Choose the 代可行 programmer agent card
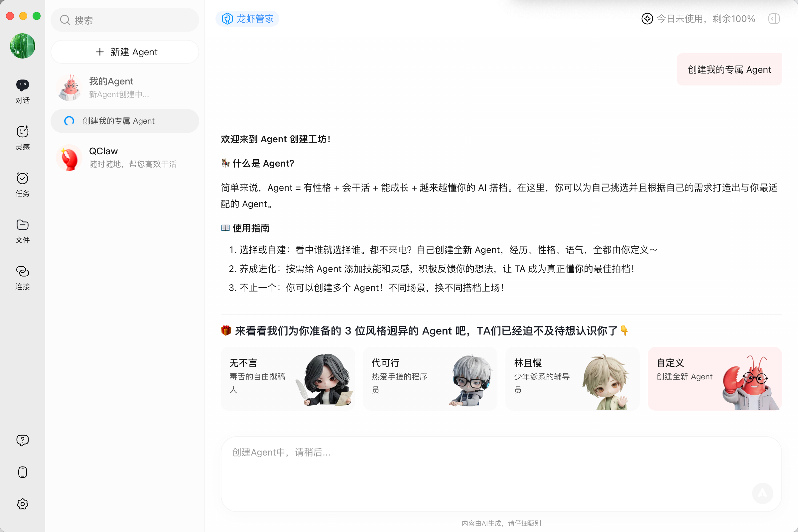This screenshot has height=532, width=798. coord(430,378)
